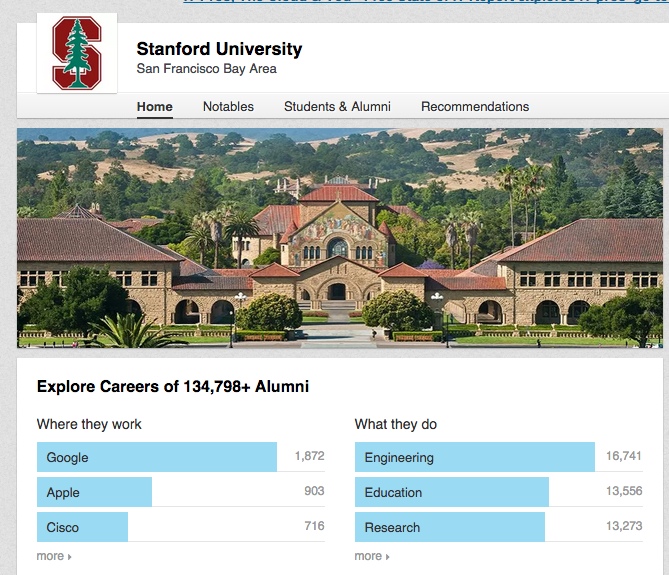The height and width of the screenshot is (575, 669).
Task: Click the Stanford University tree logo
Action: [x=77, y=54]
